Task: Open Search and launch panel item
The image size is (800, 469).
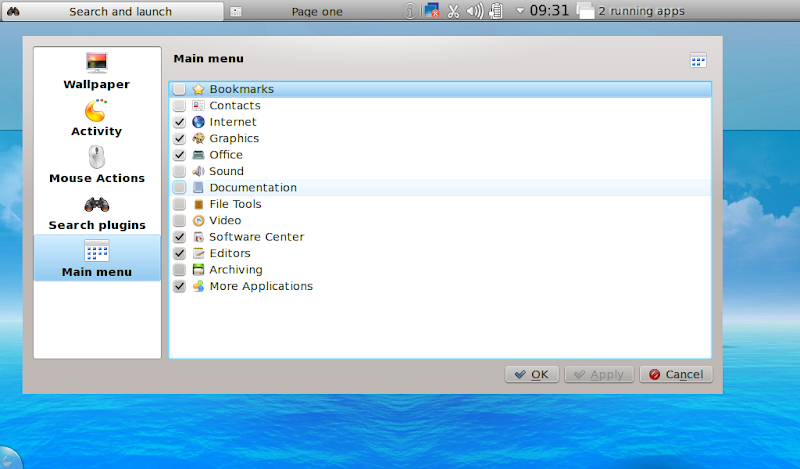Action: (x=120, y=12)
